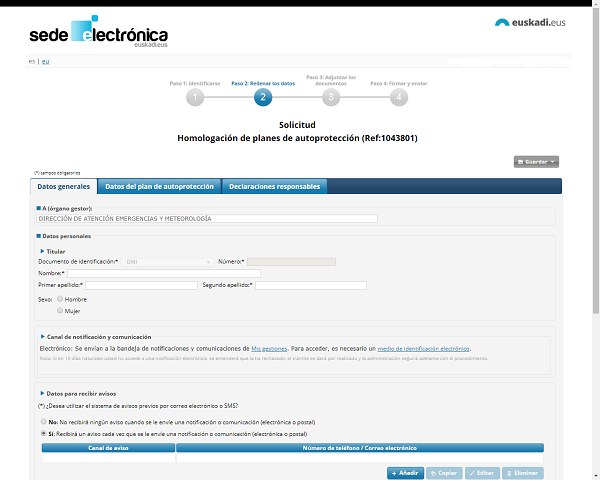
Task: Open Documento de identificación dropdown
Action: tap(166, 262)
